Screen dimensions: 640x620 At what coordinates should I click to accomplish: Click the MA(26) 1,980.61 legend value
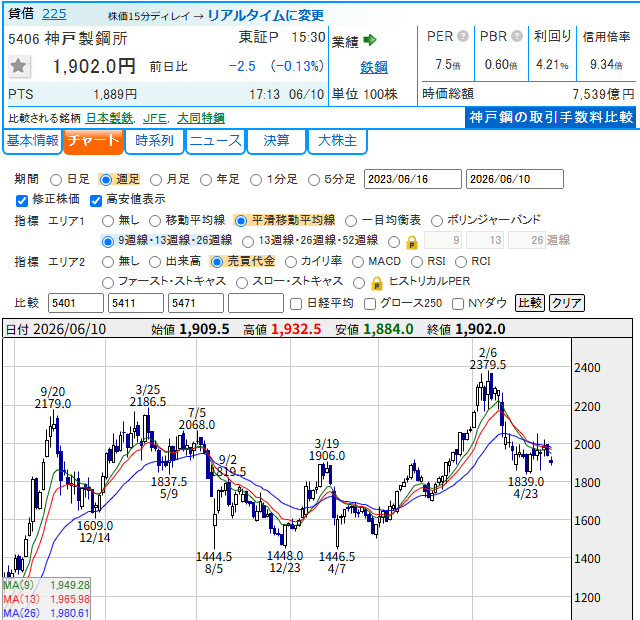[x=69, y=613]
